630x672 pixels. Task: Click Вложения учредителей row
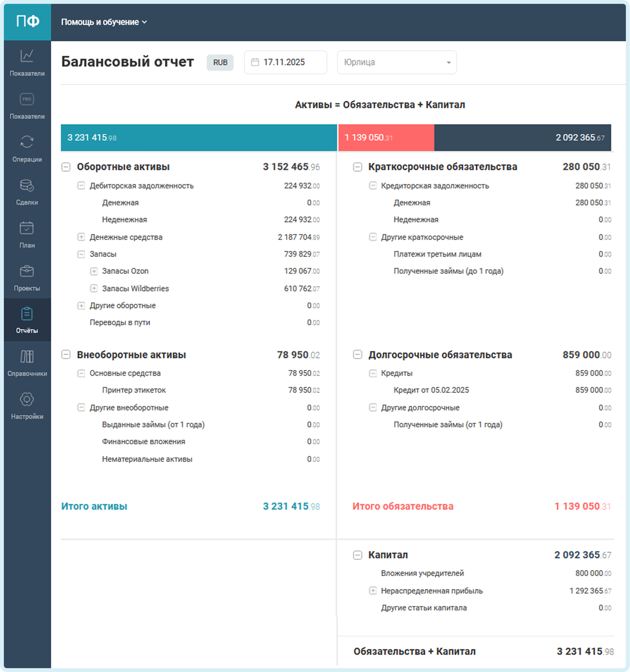496,573
